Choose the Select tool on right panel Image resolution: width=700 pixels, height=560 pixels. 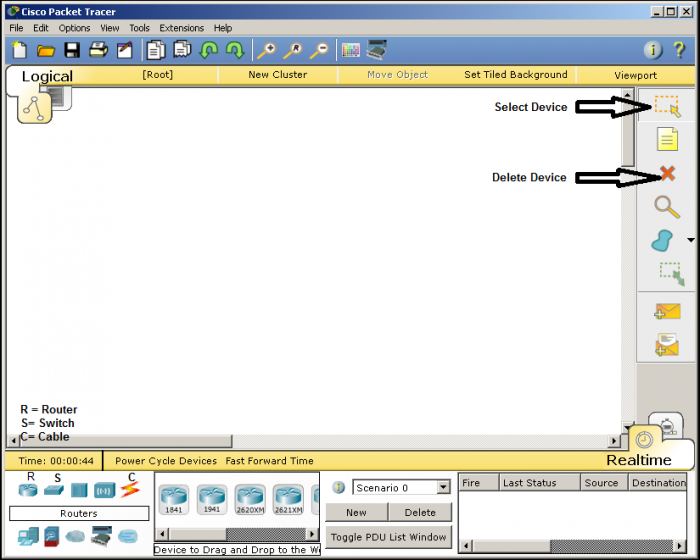point(667,106)
